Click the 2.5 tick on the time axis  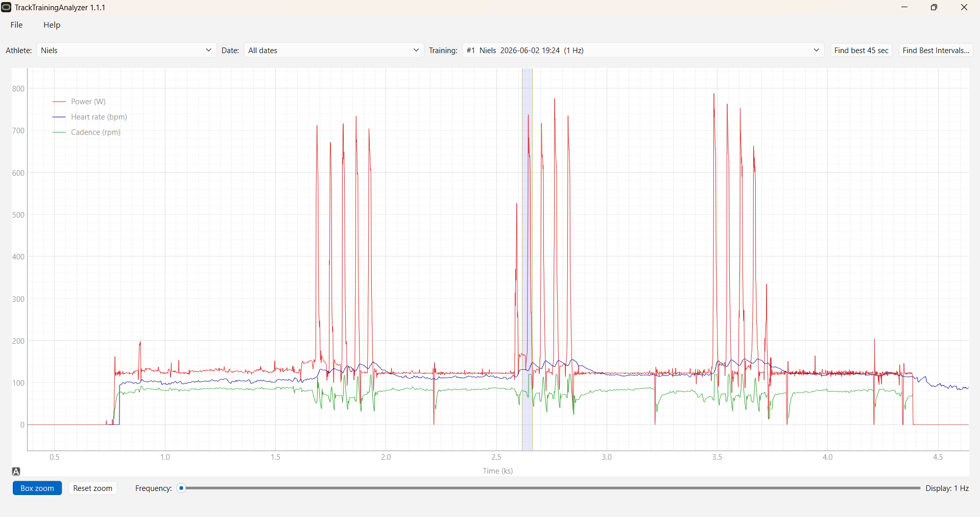pos(496,457)
